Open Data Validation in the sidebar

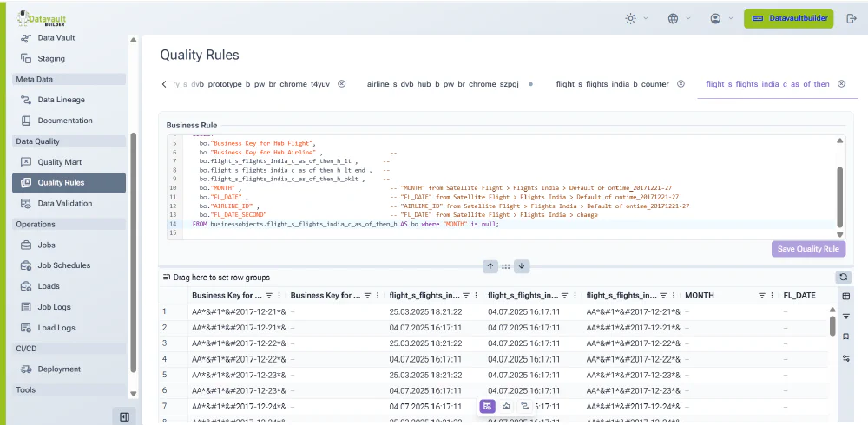pyautogui.click(x=69, y=203)
